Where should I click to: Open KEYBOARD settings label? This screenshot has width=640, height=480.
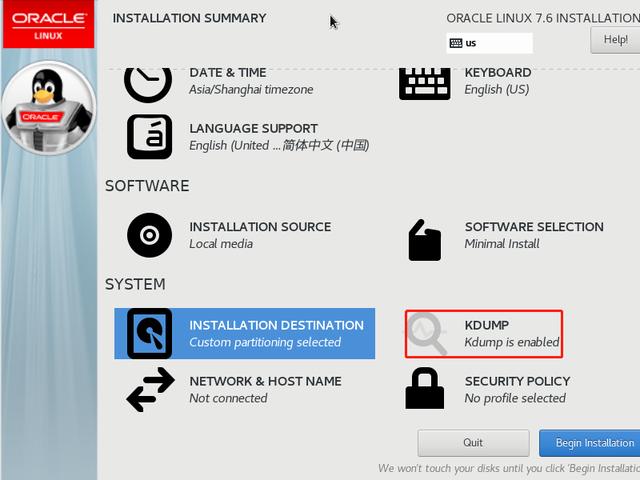coord(498,73)
